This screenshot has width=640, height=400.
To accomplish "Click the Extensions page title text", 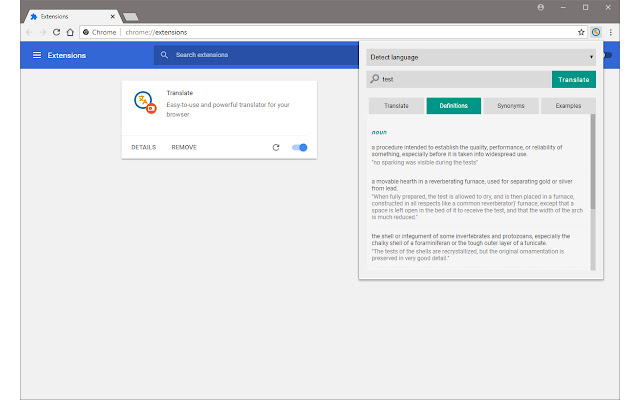I will (x=67, y=55).
